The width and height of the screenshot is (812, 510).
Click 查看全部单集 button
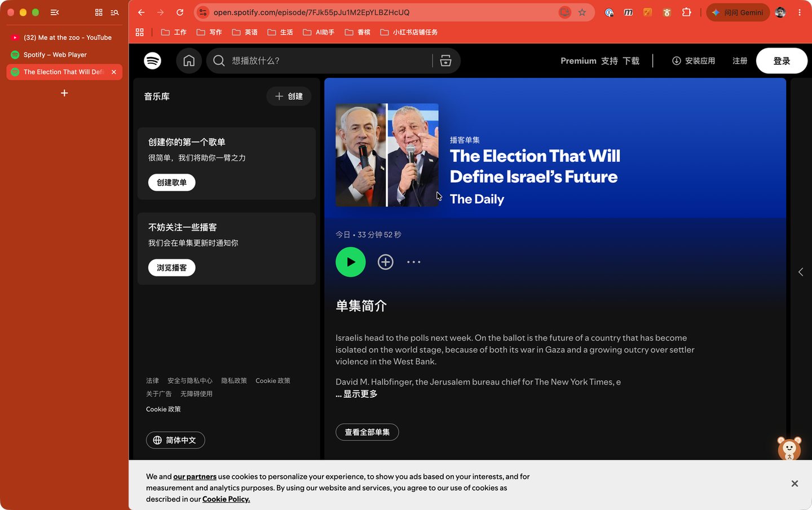point(367,432)
